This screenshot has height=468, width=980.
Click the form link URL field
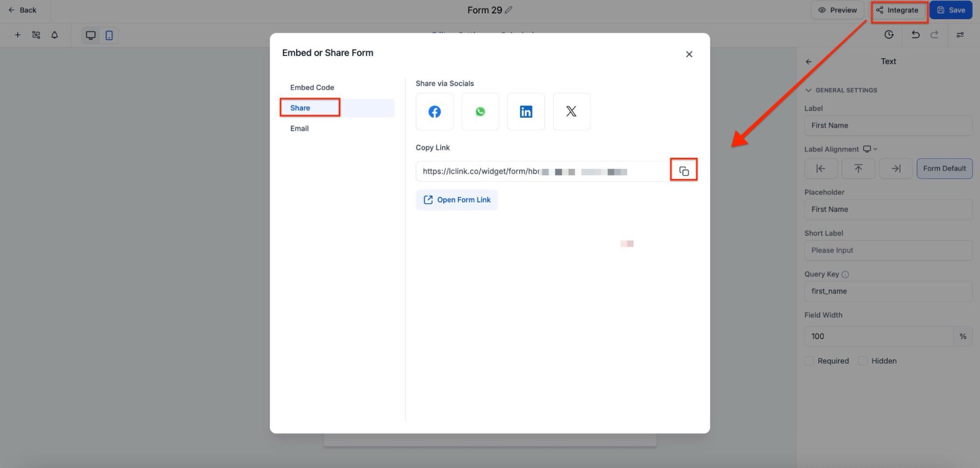point(543,172)
